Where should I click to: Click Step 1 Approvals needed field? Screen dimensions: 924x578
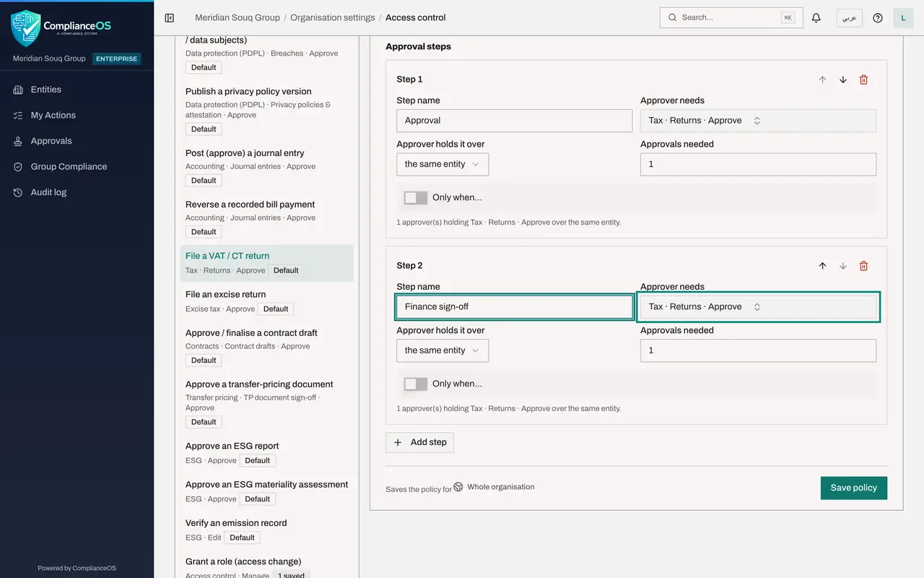coord(758,164)
